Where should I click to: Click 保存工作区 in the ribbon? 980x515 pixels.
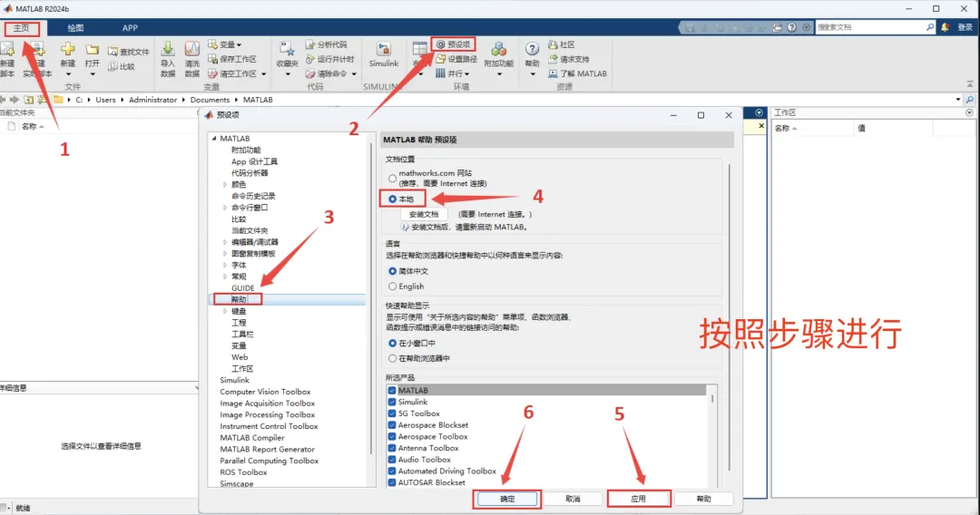[x=232, y=59]
